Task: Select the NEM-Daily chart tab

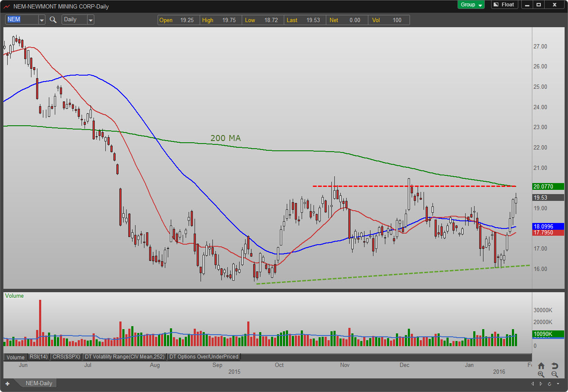Action: click(x=39, y=384)
